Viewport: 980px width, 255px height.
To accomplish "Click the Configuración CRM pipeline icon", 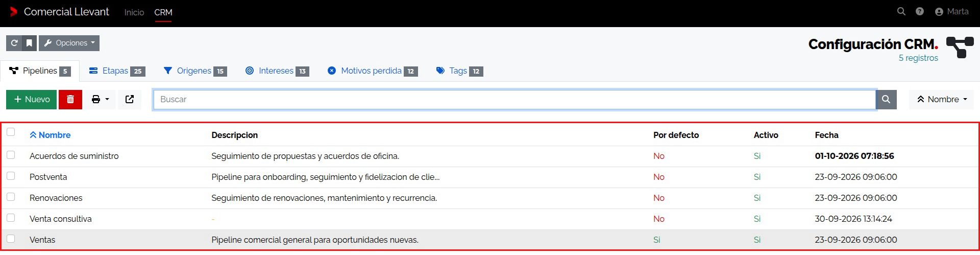I will point(960,48).
